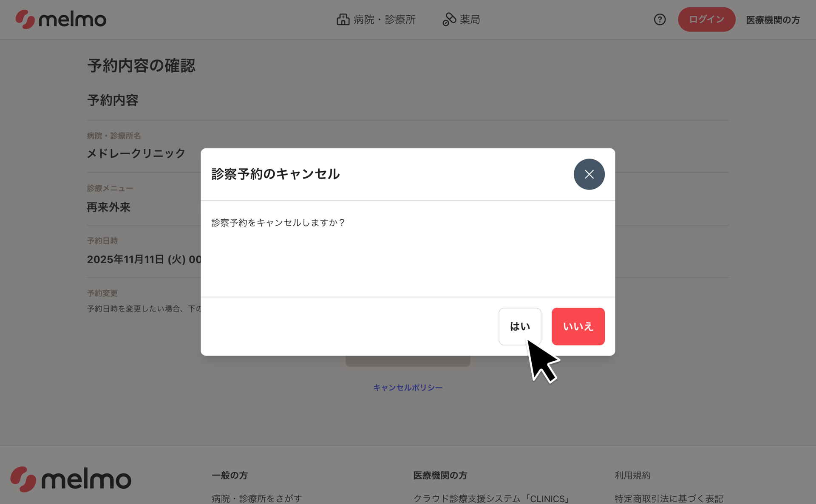
Task: Open the help question mark icon
Action: tap(660, 20)
